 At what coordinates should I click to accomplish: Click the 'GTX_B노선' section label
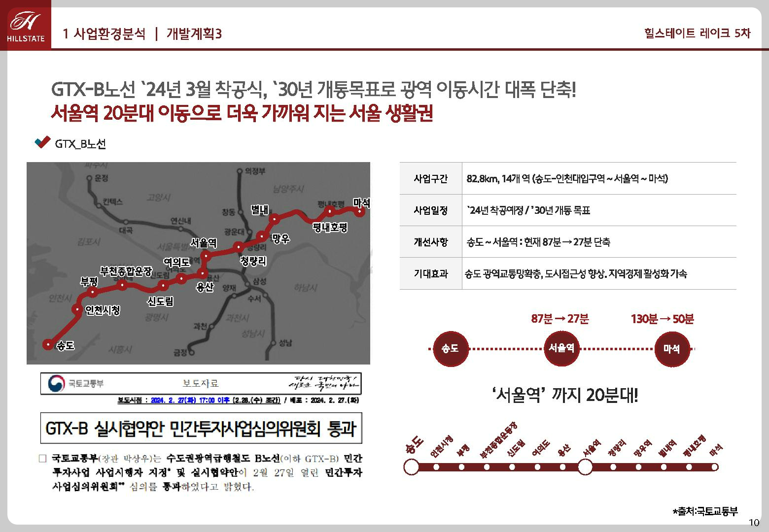80,144
